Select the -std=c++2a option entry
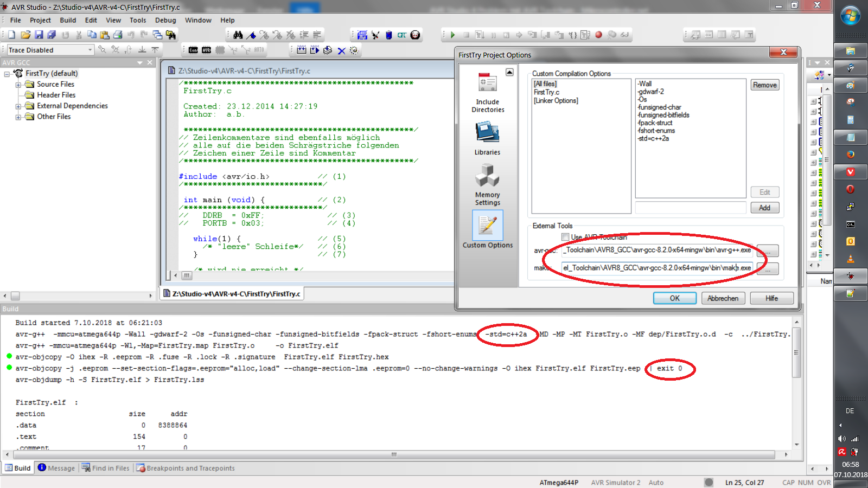This screenshot has width=868, height=488. [653, 139]
